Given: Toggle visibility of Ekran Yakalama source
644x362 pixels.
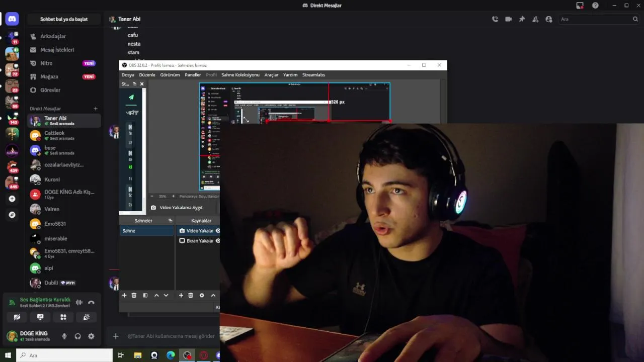Looking at the screenshot, I should point(218,241).
